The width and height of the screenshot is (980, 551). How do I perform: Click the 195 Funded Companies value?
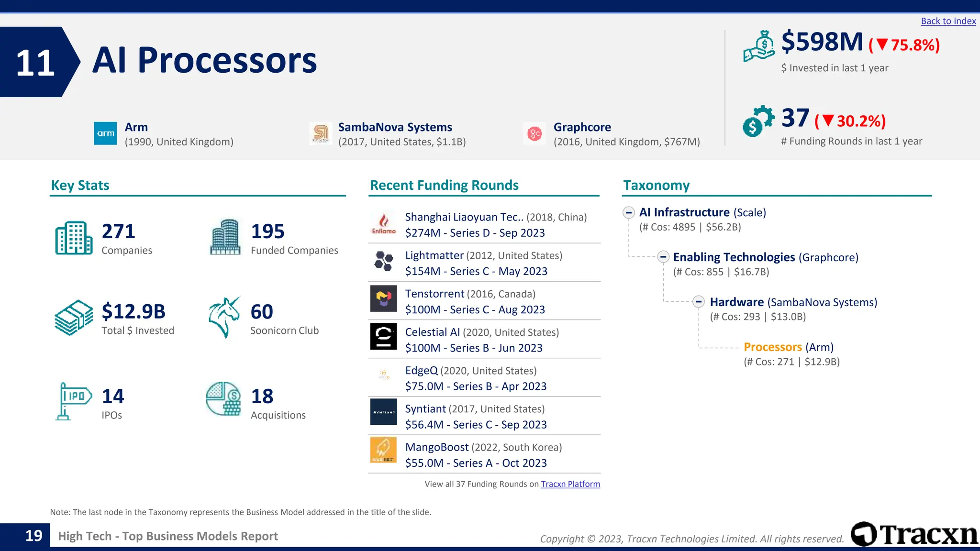(267, 231)
